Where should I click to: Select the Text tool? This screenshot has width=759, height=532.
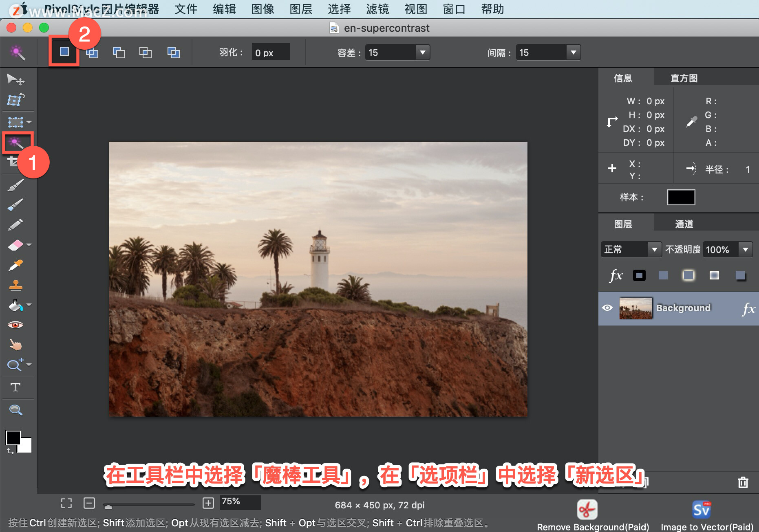click(x=16, y=387)
